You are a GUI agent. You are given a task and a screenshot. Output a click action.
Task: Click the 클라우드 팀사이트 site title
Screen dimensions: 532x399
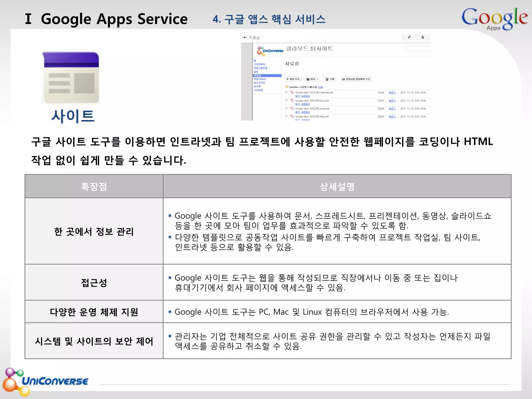tap(309, 49)
